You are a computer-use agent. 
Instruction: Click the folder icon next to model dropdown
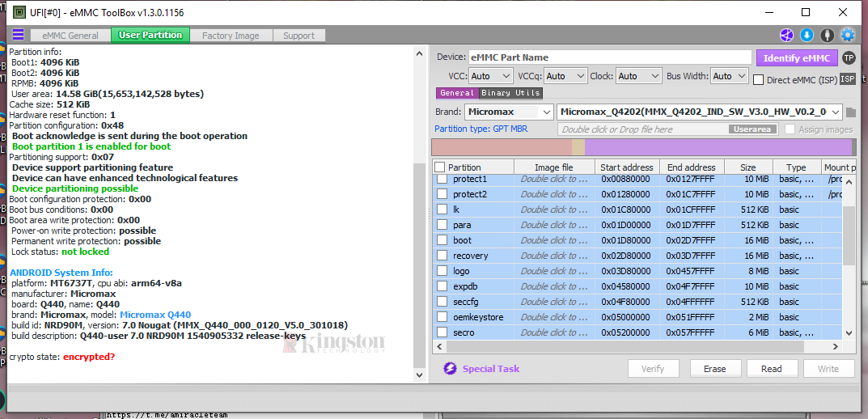[851, 112]
